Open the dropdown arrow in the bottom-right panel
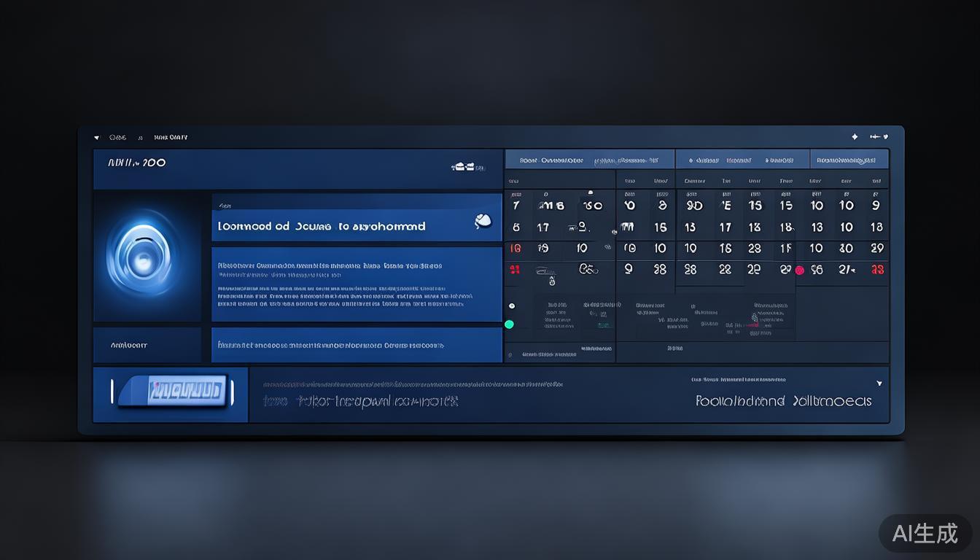 coord(879,383)
